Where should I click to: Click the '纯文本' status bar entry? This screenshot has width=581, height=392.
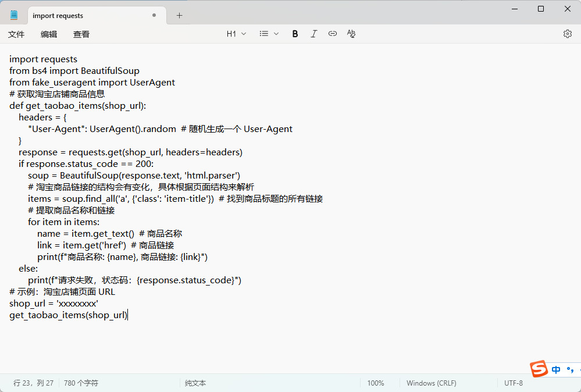click(x=195, y=383)
